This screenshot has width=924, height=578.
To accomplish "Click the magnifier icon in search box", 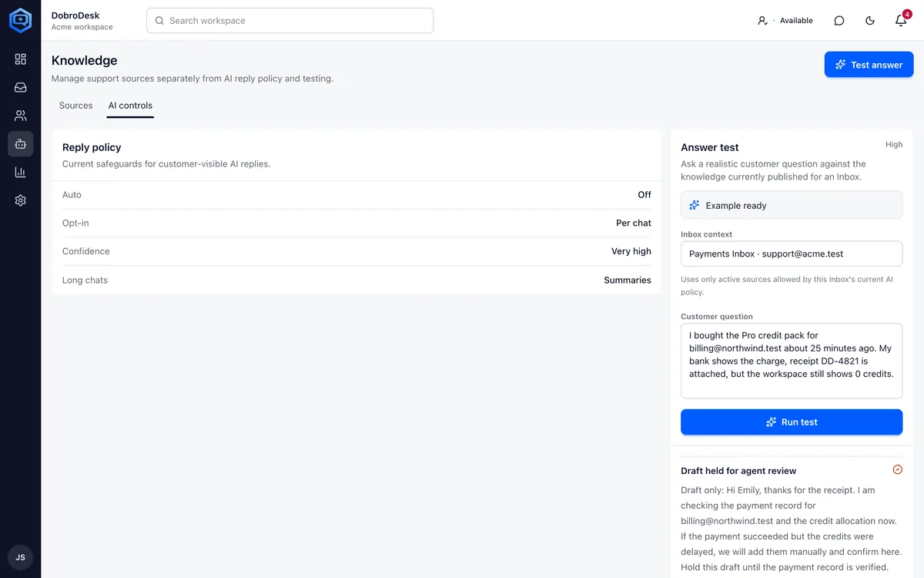I will coord(159,21).
